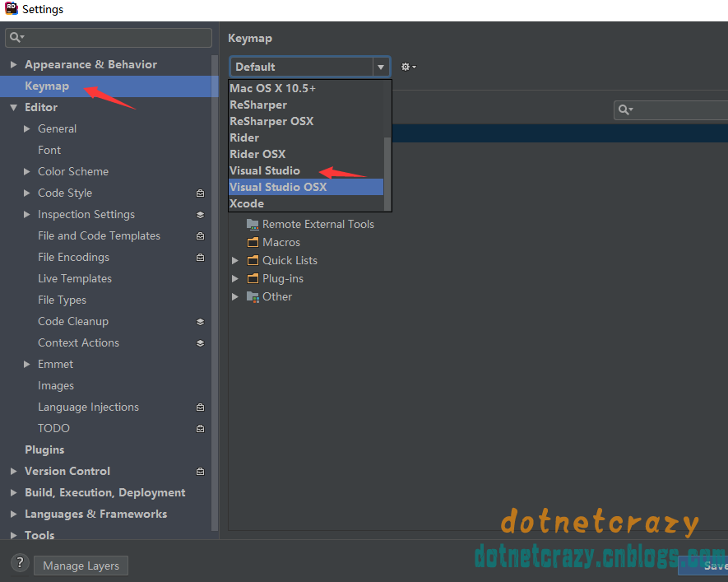Screen dimensions: 728x582
Task: Open the File Types settings page
Action: (x=62, y=300)
